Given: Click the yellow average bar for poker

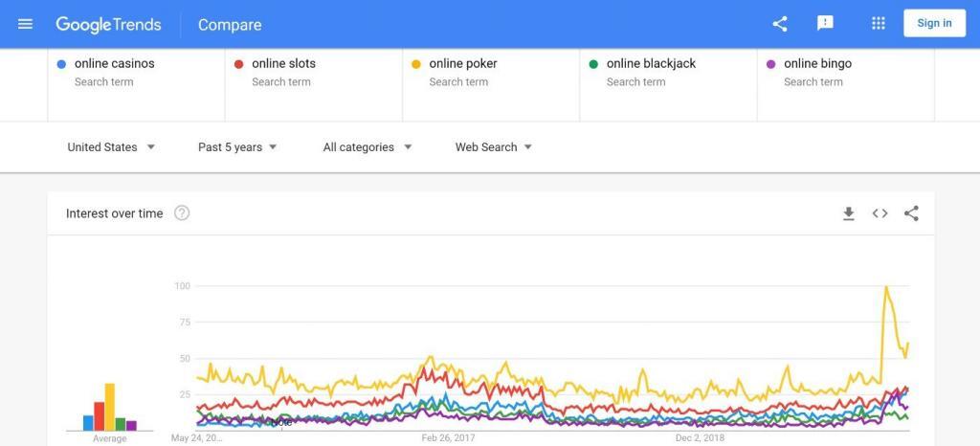Looking at the screenshot, I should pyautogui.click(x=110, y=407).
